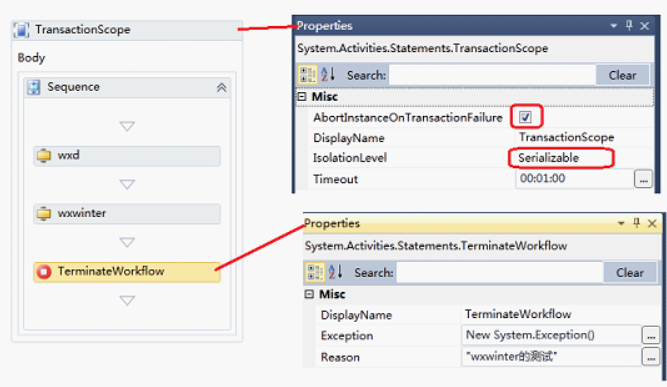Open Exception expression editor ellipsis button
Viewport: 667px width, 387px height.
point(651,335)
